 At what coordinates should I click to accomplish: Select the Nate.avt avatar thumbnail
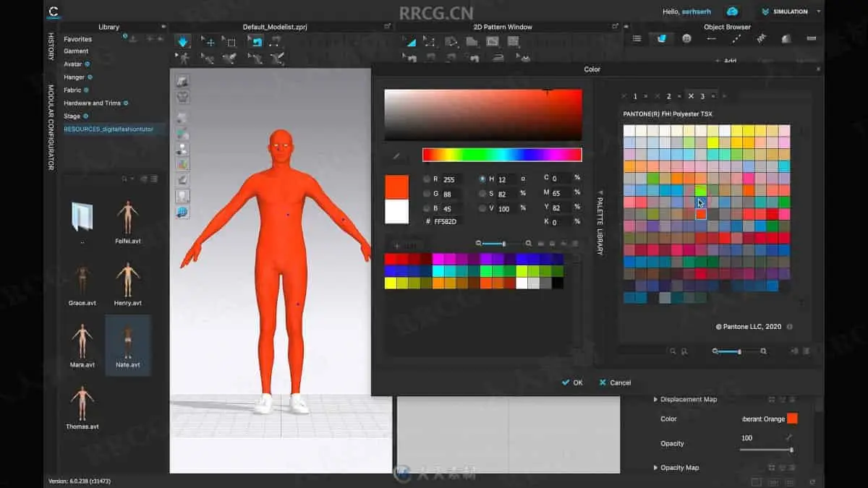(128, 345)
